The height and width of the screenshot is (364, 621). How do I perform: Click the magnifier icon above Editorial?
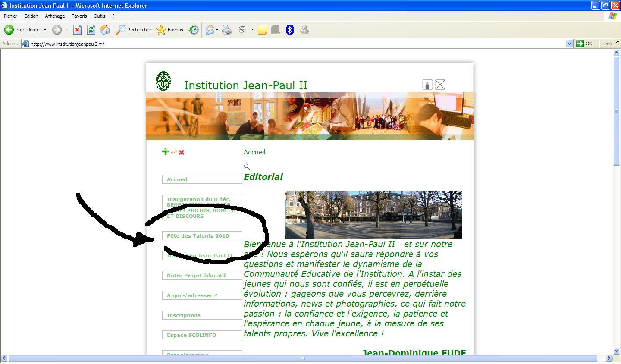click(x=247, y=166)
